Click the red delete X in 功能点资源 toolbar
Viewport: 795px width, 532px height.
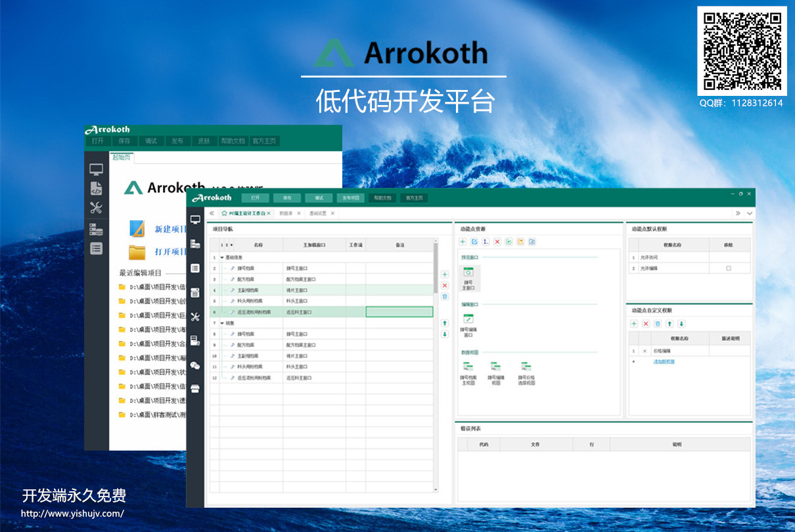click(x=497, y=242)
